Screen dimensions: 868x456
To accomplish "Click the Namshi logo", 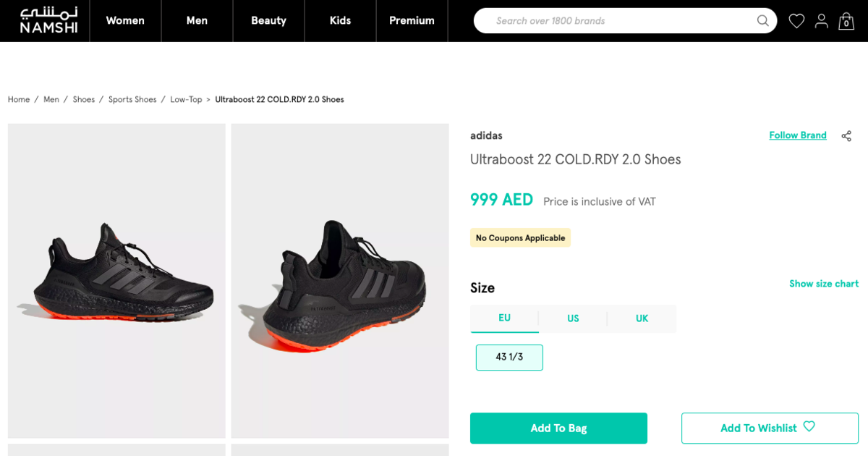I will [x=44, y=21].
